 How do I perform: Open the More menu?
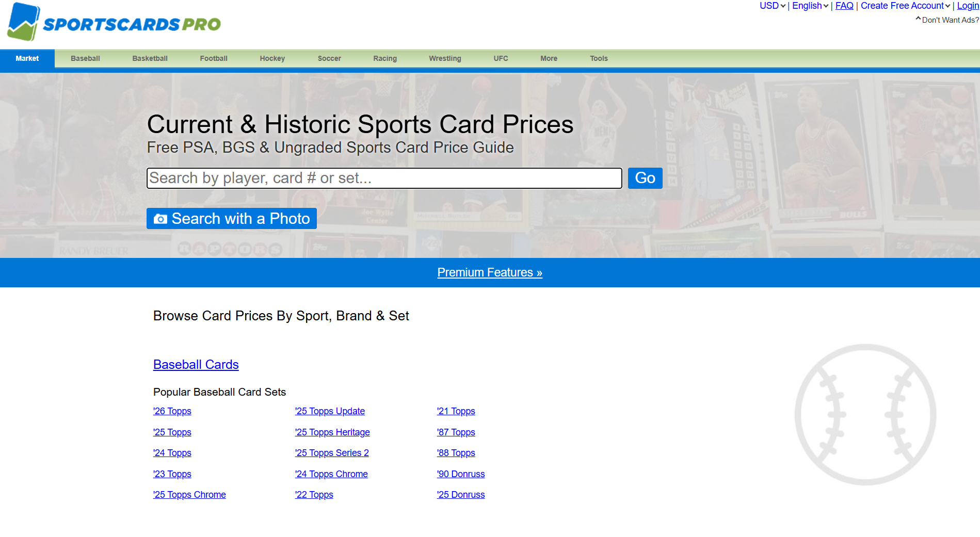pyautogui.click(x=549, y=58)
